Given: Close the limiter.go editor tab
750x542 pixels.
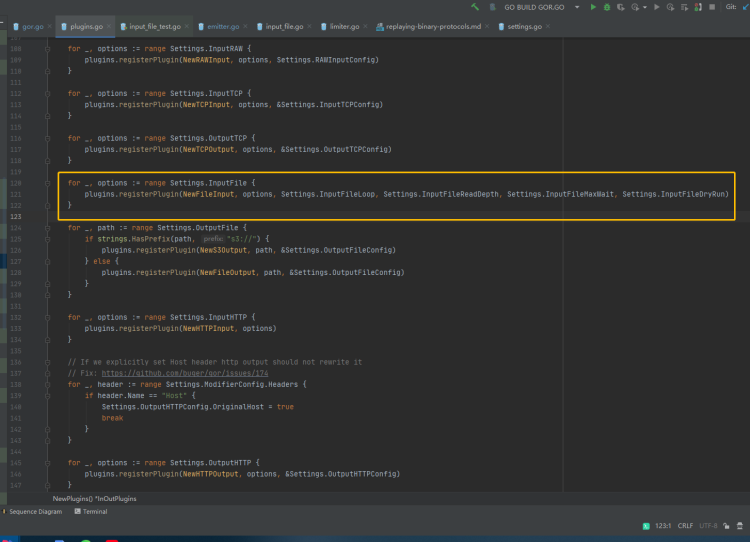Looking at the screenshot, I should pyautogui.click(x=364, y=26).
